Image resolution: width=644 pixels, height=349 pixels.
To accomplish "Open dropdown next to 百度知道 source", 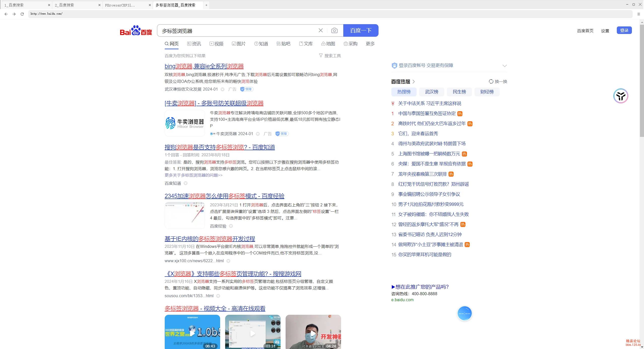I will 186,183.
